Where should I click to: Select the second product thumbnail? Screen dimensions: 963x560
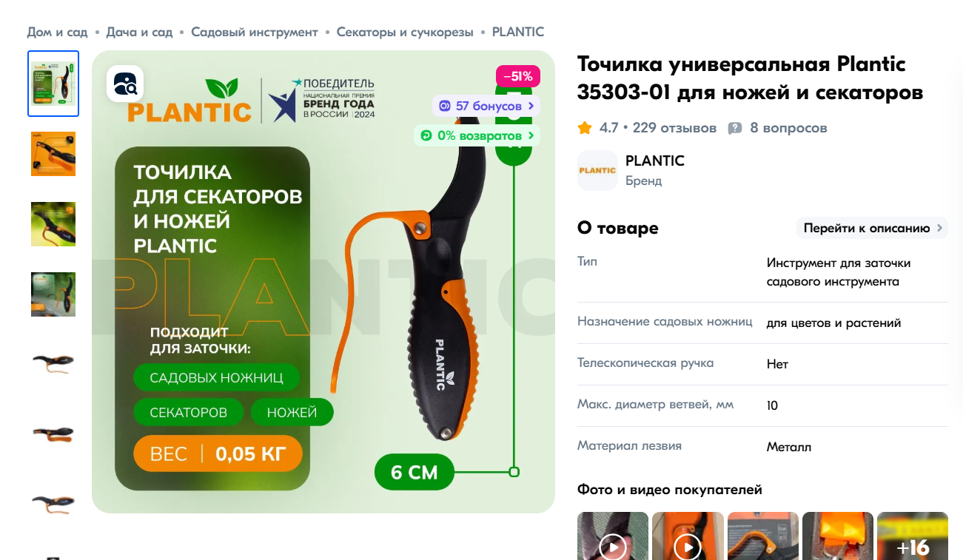[x=53, y=154]
